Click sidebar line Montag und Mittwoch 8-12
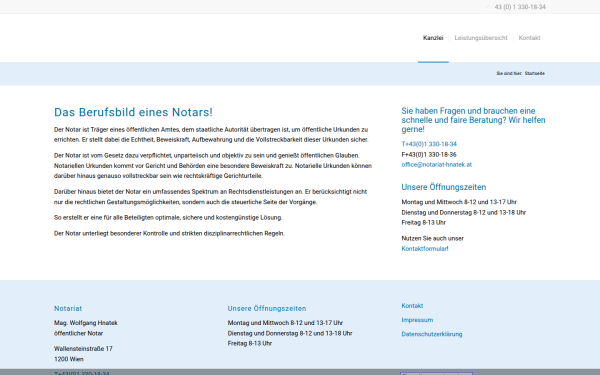The width and height of the screenshot is (600, 375). coord(459,202)
